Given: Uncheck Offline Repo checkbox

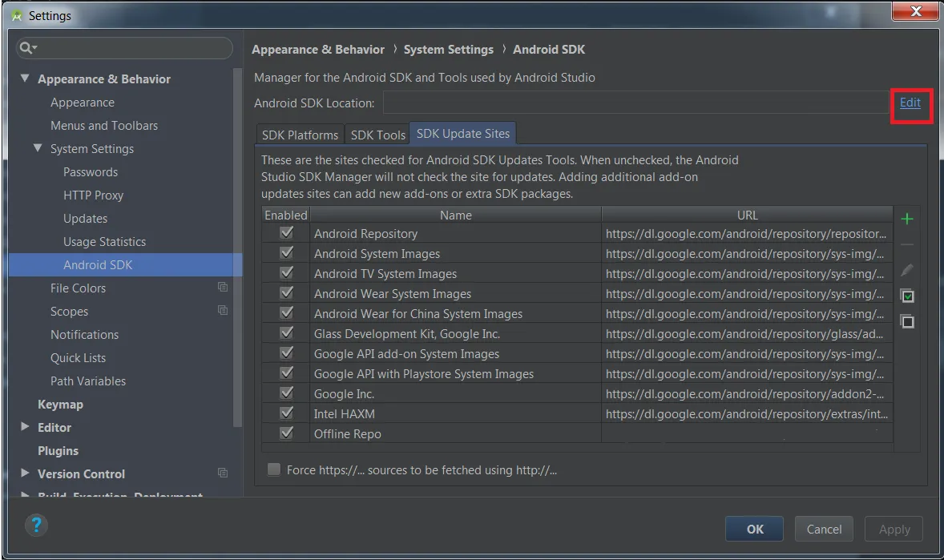Looking at the screenshot, I should [287, 433].
